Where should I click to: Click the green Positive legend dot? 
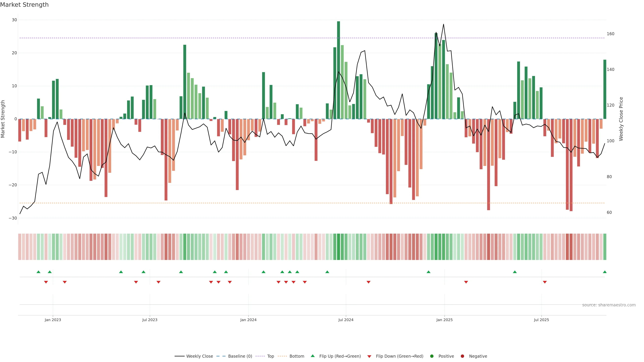pyautogui.click(x=432, y=356)
